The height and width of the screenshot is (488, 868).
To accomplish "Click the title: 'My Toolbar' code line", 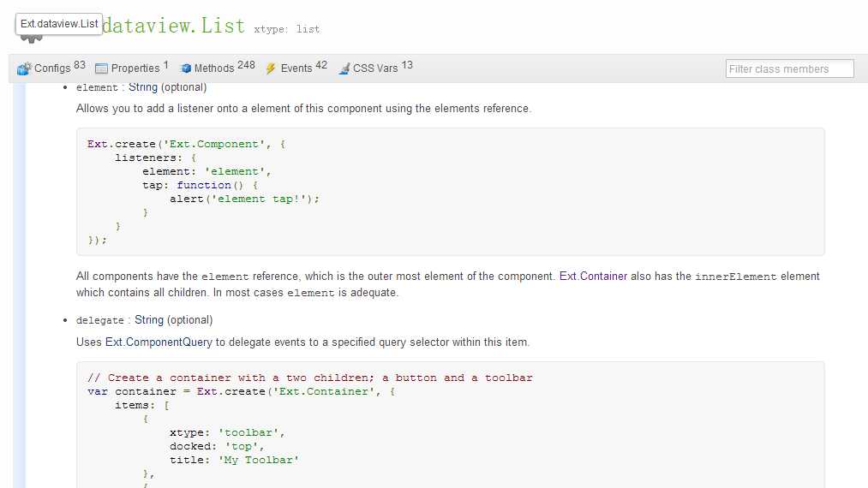I will tap(234, 460).
